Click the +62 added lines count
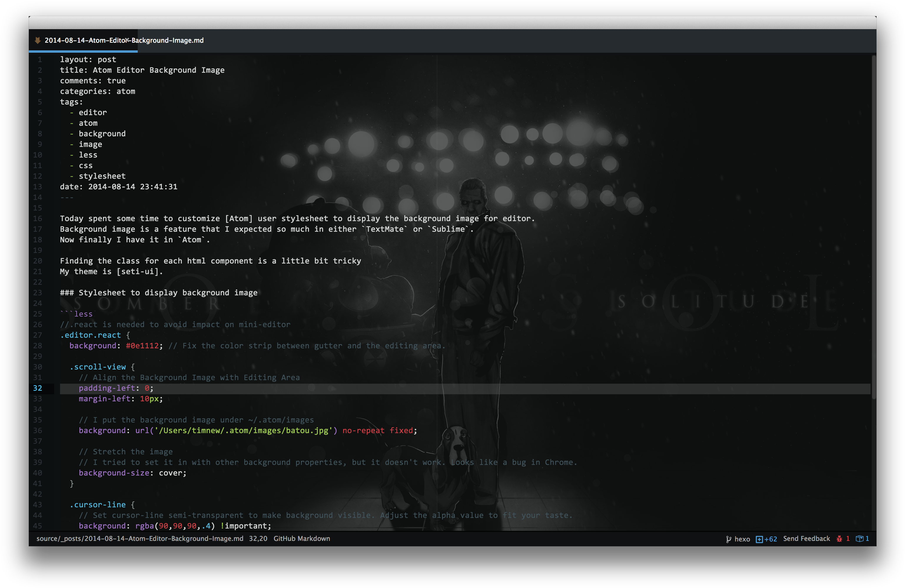This screenshot has width=905, height=588. tap(771, 539)
